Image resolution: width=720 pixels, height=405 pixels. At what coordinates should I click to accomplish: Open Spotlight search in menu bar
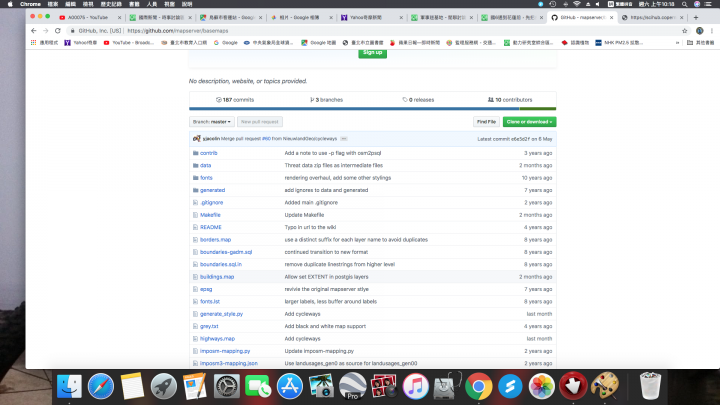(x=684, y=4)
